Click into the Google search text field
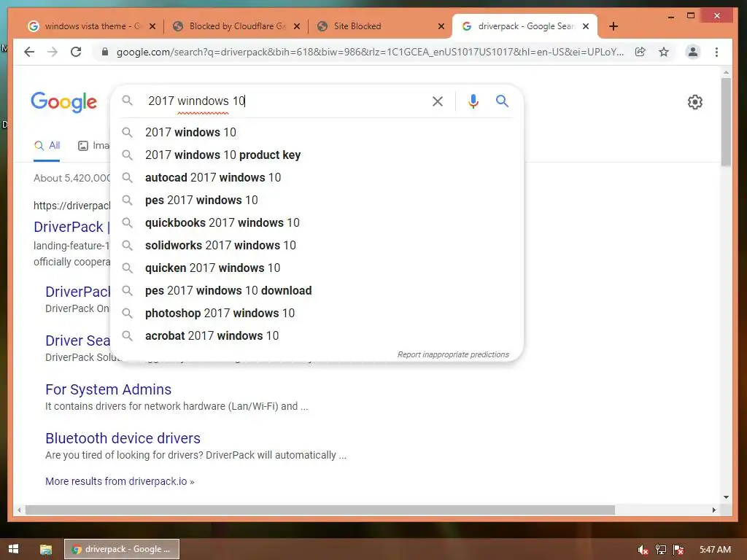This screenshot has width=747, height=560. (x=286, y=101)
